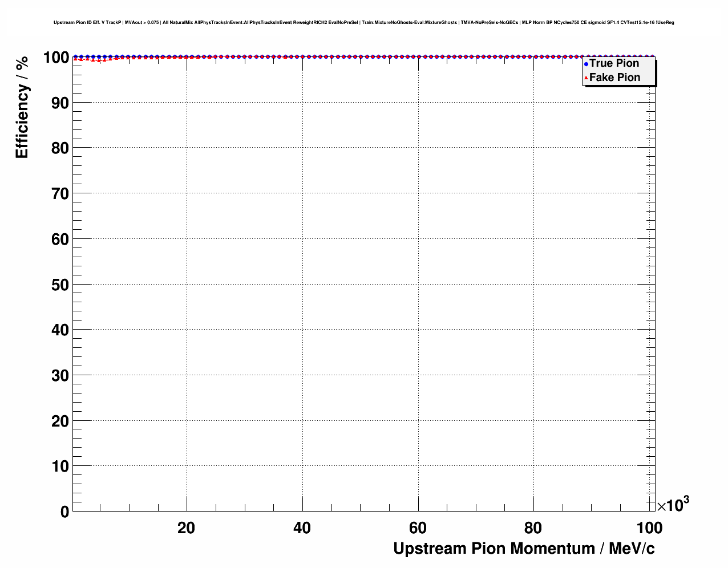Select the plot title text at top
Screen dimensions: 728x568
(363, 23)
